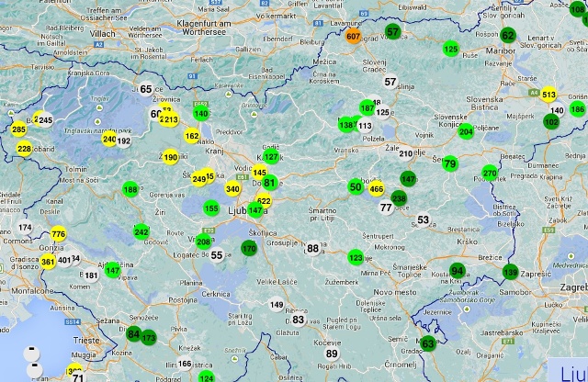Click the upper white marker in the sea
The image size is (588, 382).
click(31, 353)
